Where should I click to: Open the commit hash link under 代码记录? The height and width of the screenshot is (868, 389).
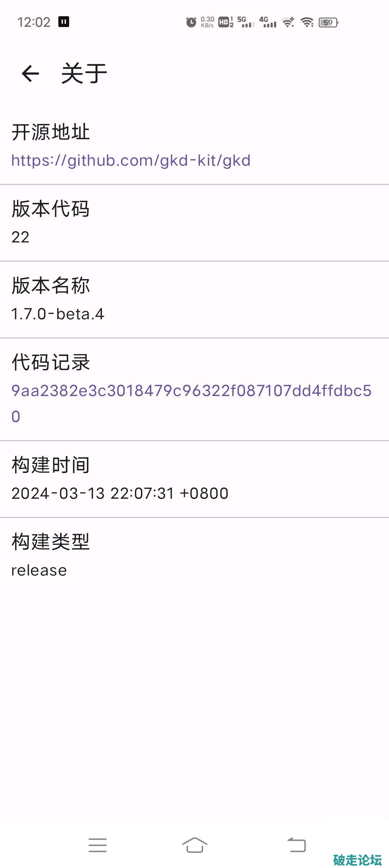point(191,391)
